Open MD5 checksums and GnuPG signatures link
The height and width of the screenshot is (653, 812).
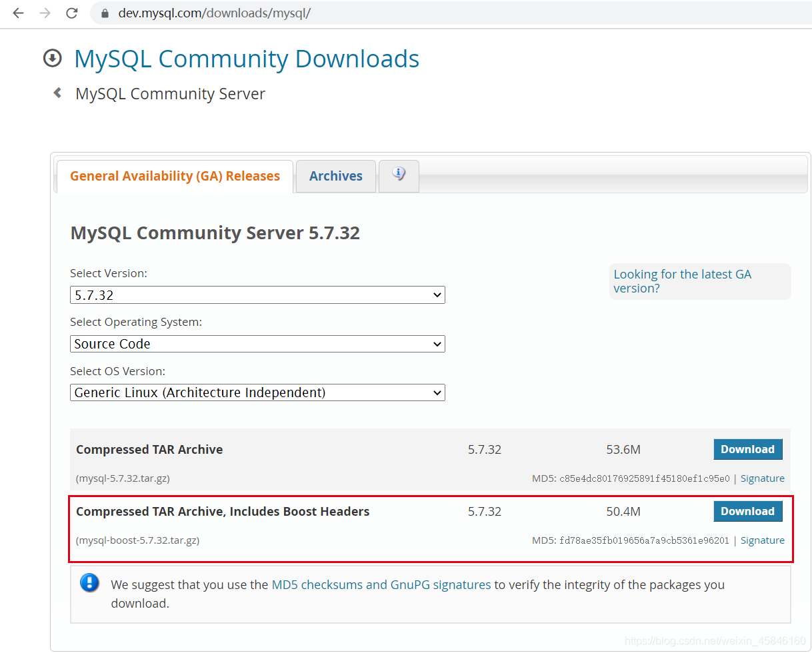[381, 584]
